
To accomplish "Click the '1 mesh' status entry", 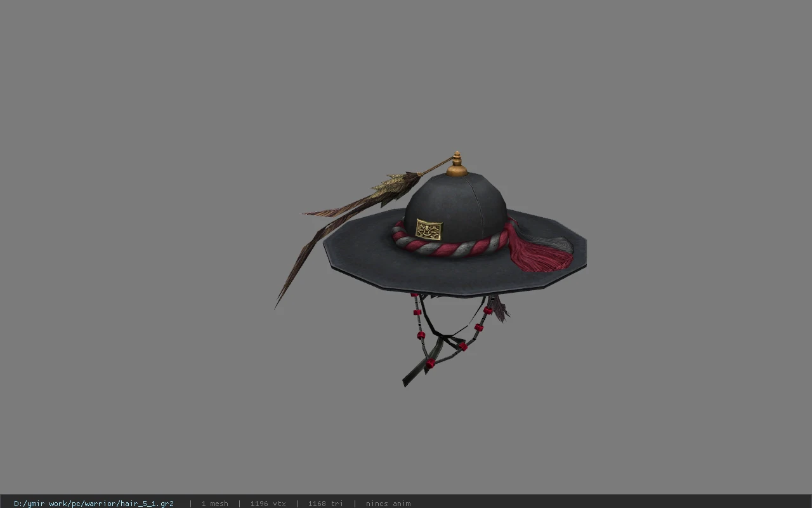I will point(214,504).
